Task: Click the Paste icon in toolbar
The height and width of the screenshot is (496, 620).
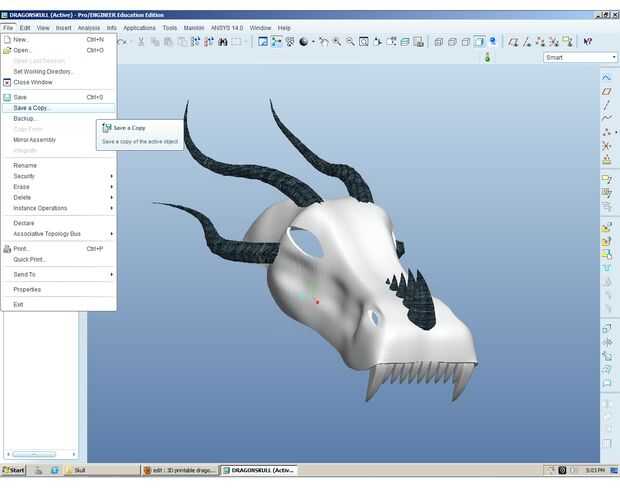Action: click(168, 42)
